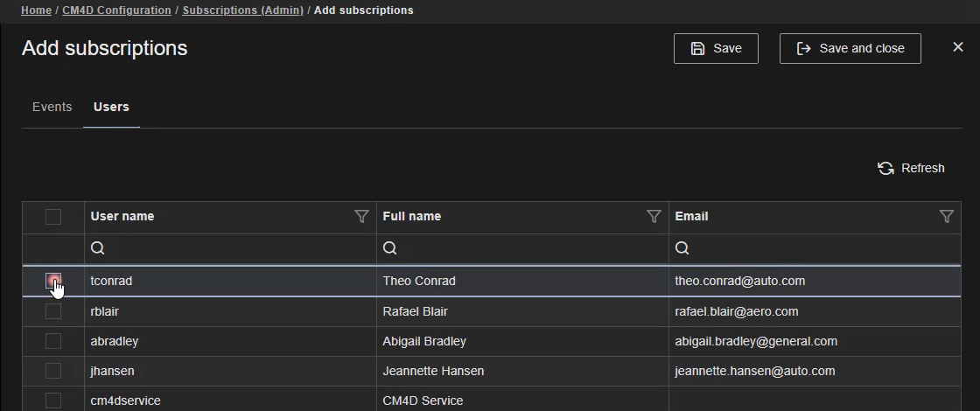Open the Full name column filter
Viewport: 980px width, 411px height.
(x=654, y=217)
